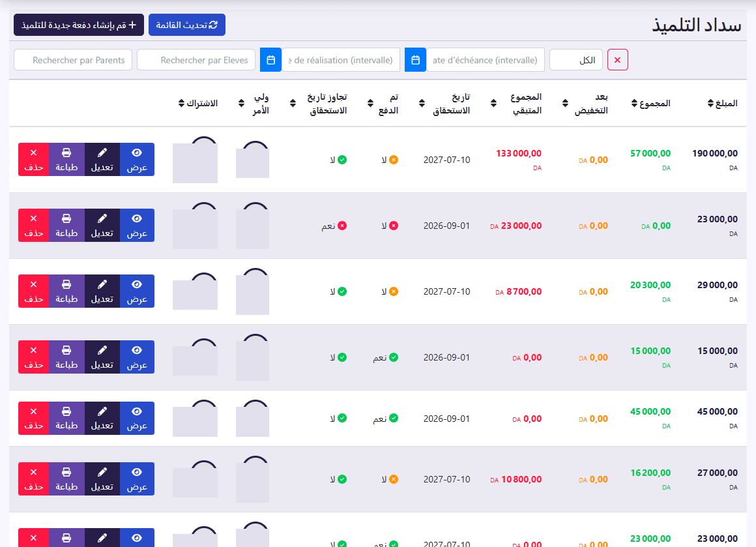Edit the 29 000,00 payment row
The width and height of the screenshot is (756, 547).
coord(102,291)
